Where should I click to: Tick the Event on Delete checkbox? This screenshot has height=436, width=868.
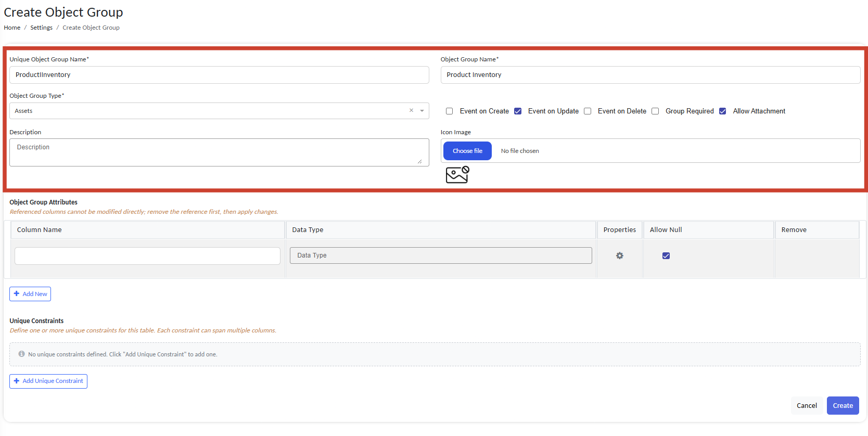(x=587, y=111)
